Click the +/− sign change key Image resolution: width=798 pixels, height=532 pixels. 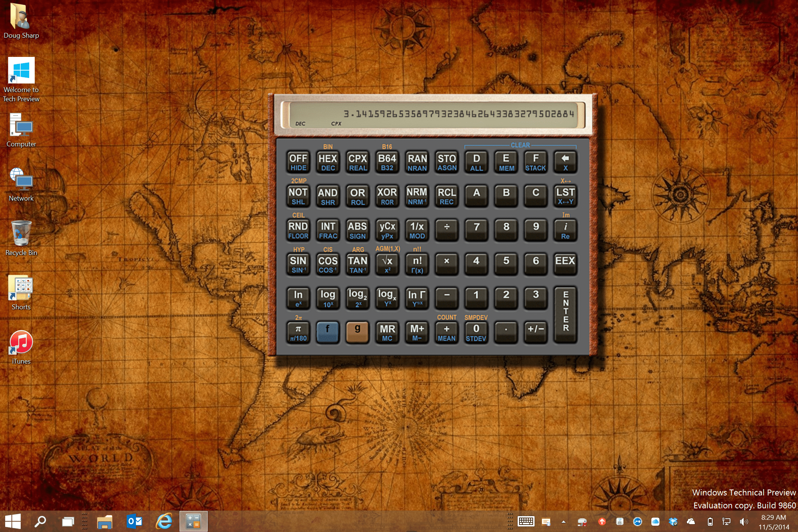(536, 332)
